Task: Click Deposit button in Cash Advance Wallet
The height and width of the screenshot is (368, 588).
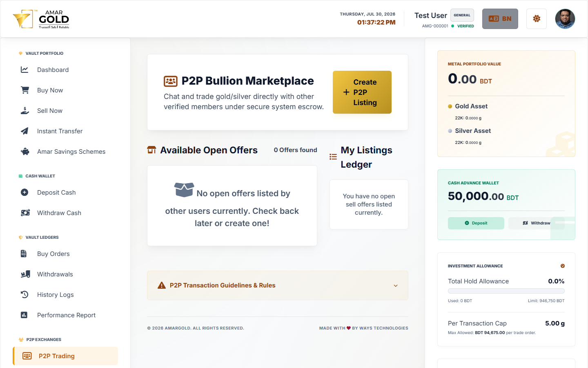Action: [476, 223]
